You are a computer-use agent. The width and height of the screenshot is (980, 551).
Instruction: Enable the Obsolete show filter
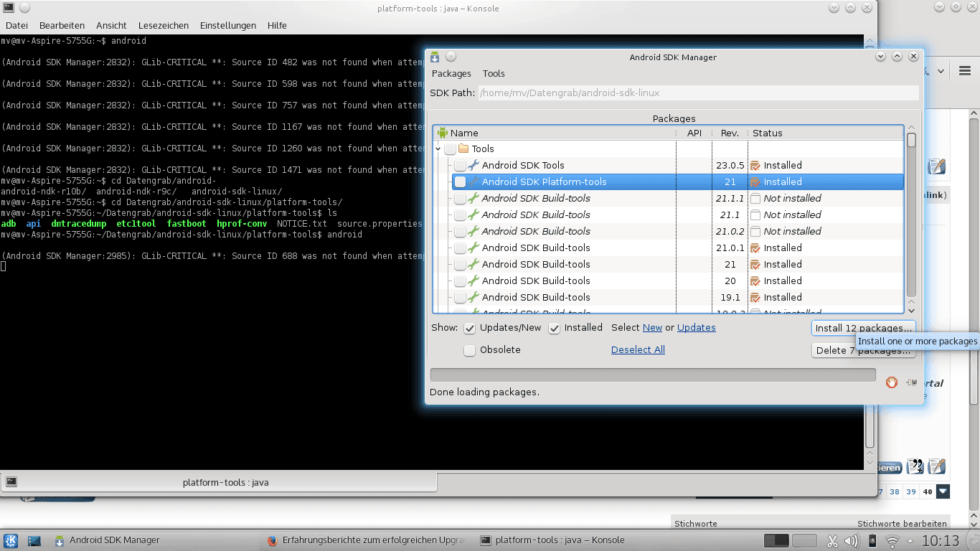coord(470,350)
